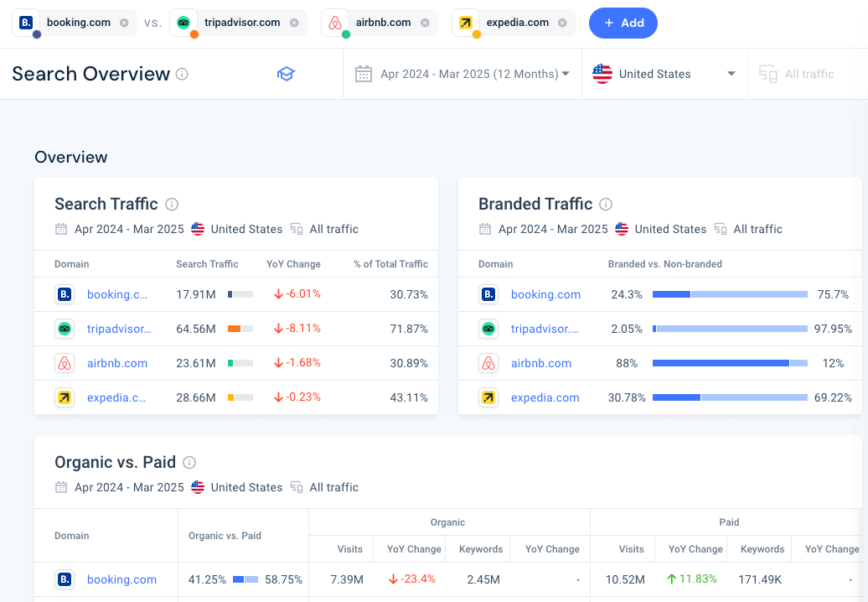The height and width of the screenshot is (602, 868).
Task: Click airbnb green search traffic mini bar
Action: 240,363
